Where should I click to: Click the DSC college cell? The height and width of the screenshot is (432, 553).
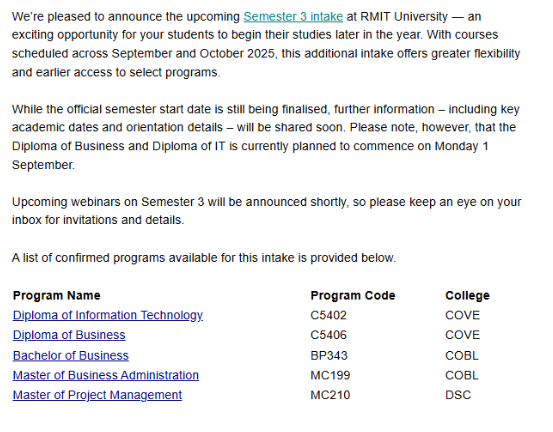click(458, 395)
